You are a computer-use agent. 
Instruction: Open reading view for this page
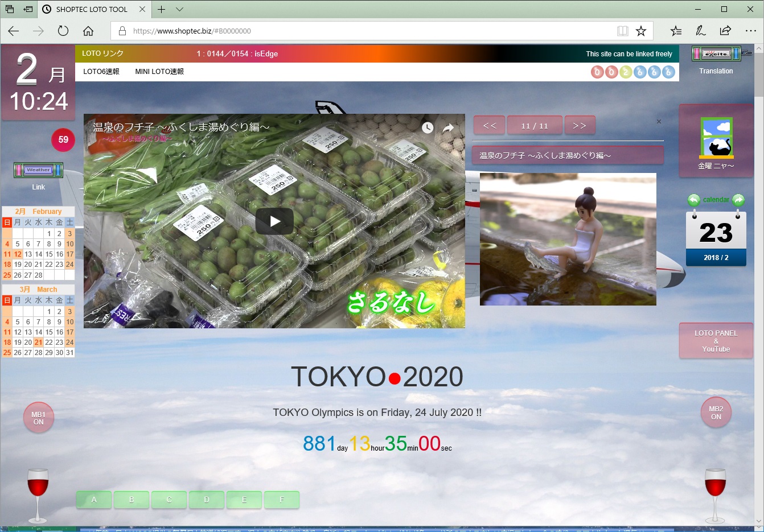click(x=623, y=31)
